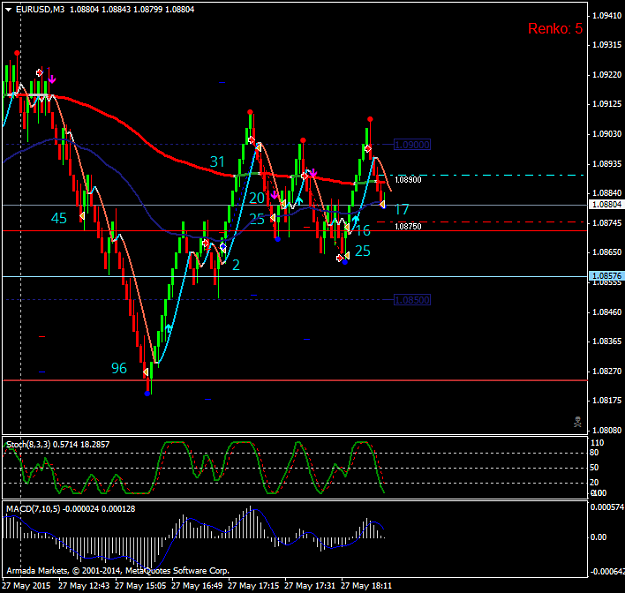Image resolution: width=625 pixels, height=593 pixels.
Task: Select the red dot at the first chart high
Action: 17,53
